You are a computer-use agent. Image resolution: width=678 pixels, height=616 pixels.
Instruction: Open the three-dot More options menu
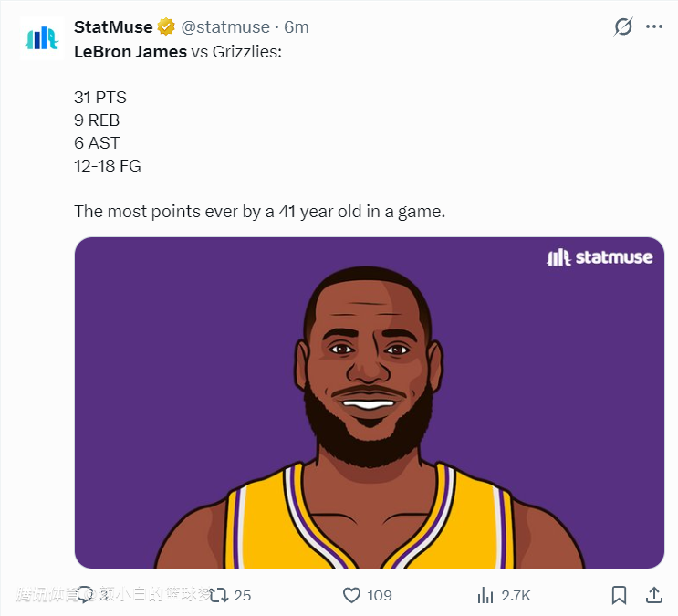tap(654, 26)
